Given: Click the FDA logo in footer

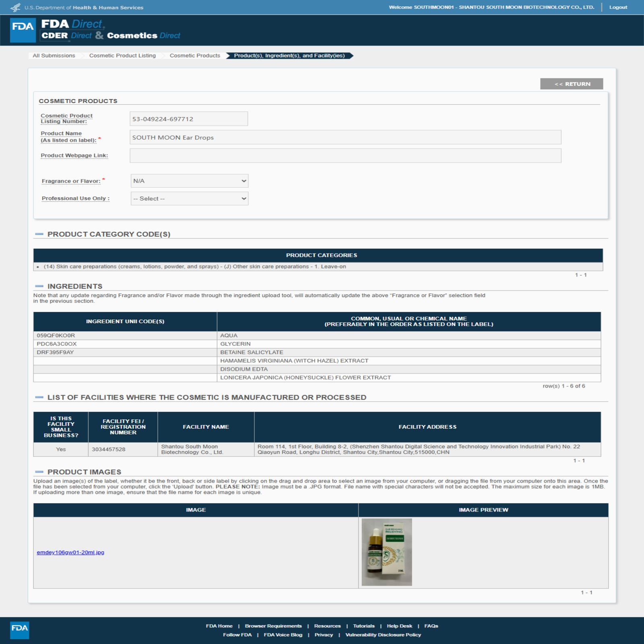Looking at the screenshot, I should [x=19, y=630].
